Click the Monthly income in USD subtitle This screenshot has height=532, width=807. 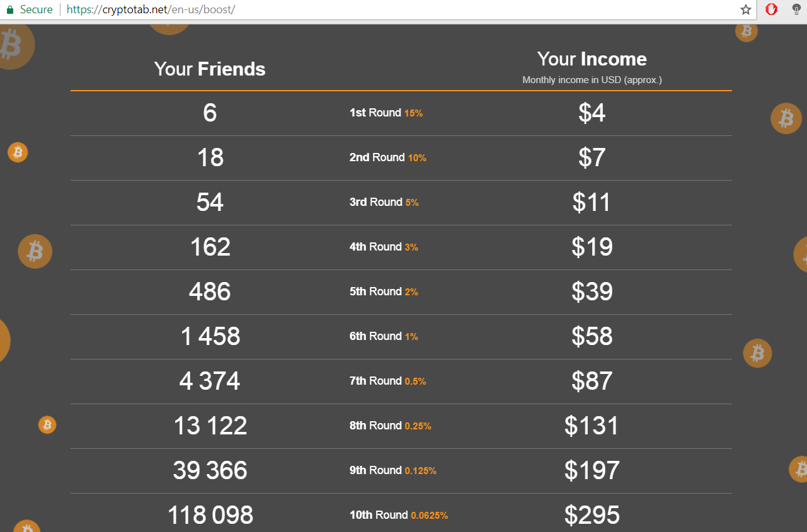(x=592, y=80)
